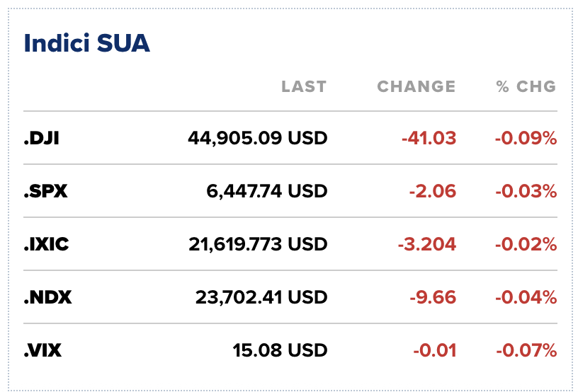Click the -0.09% percent change
The image size is (578, 392).
point(526,138)
